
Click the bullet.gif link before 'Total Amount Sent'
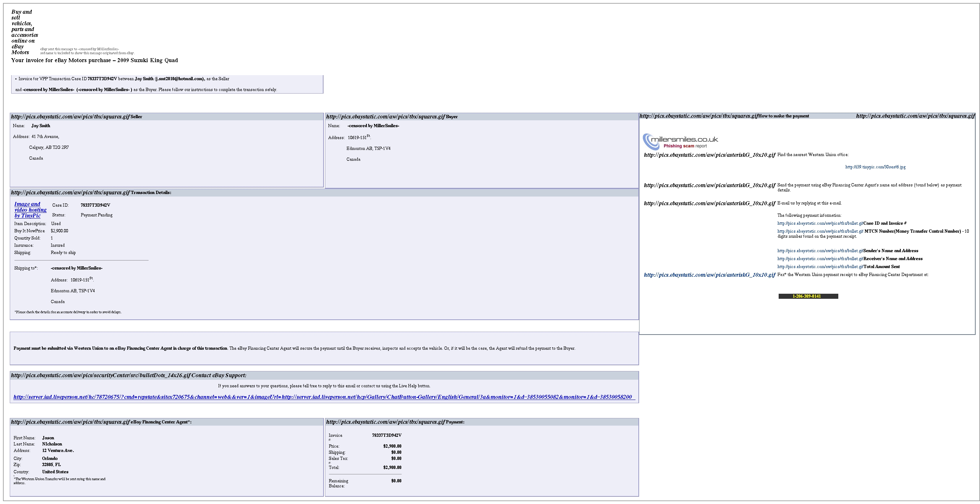pyautogui.click(x=820, y=267)
